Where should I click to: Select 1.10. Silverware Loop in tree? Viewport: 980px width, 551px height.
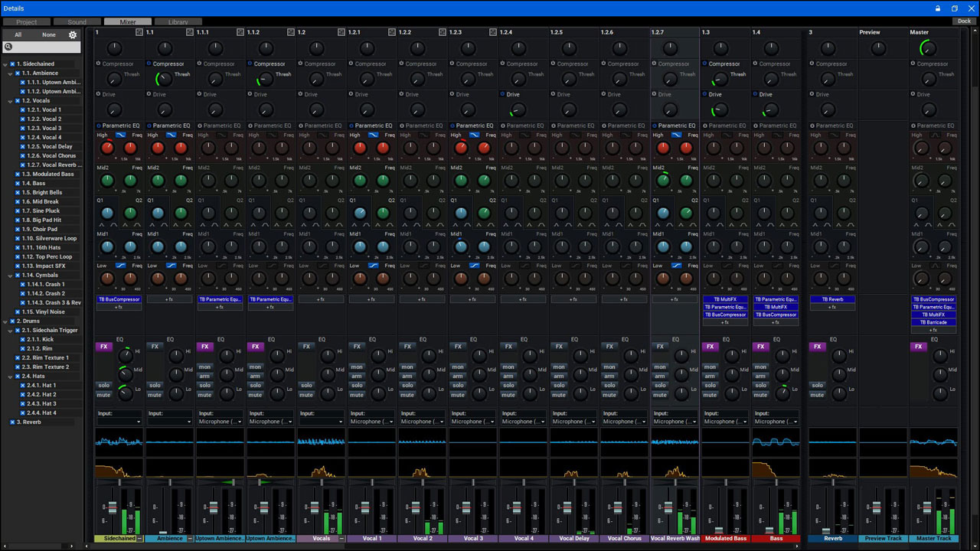[49, 238]
